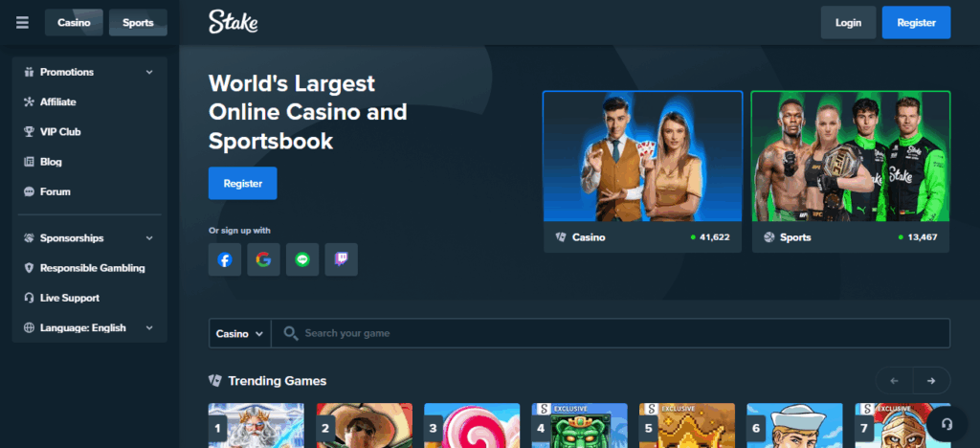Open the Casino search category dropdown
The width and height of the screenshot is (980, 448).
pos(240,333)
